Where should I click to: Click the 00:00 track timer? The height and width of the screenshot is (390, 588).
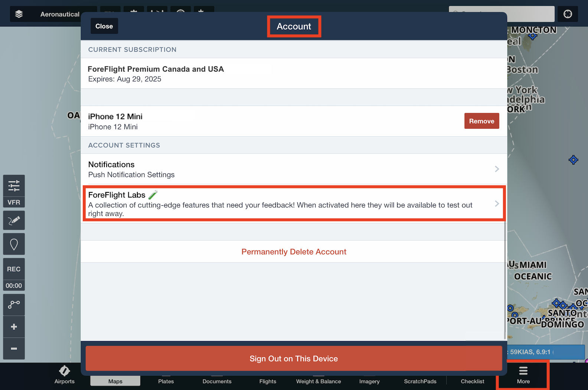pos(14,286)
